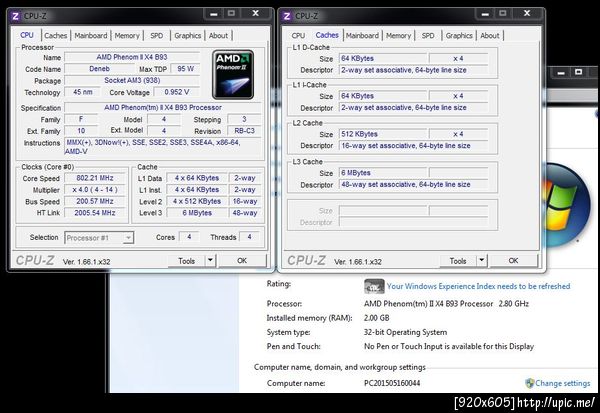Click the Package value Socket AM3 (938)
Screen dimensions: 600x413
[x=132, y=80]
